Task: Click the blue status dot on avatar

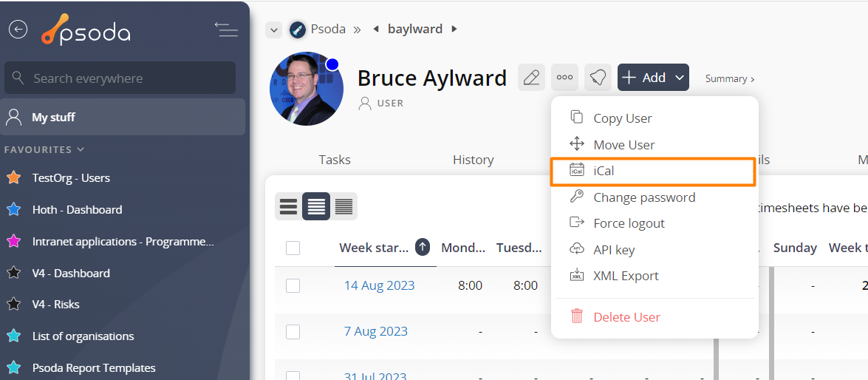Action: 332,64
